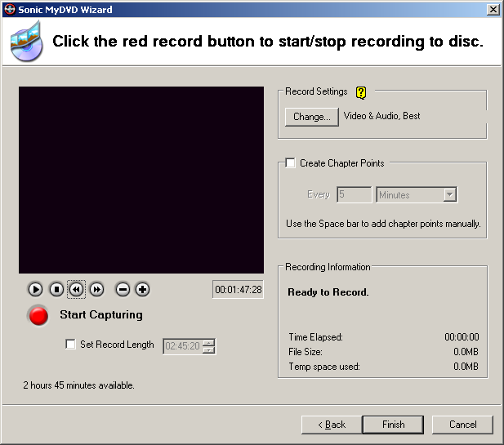The image size is (504, 445).
Task: Click the 'Temp space used:' label
Action: [324, 367]
